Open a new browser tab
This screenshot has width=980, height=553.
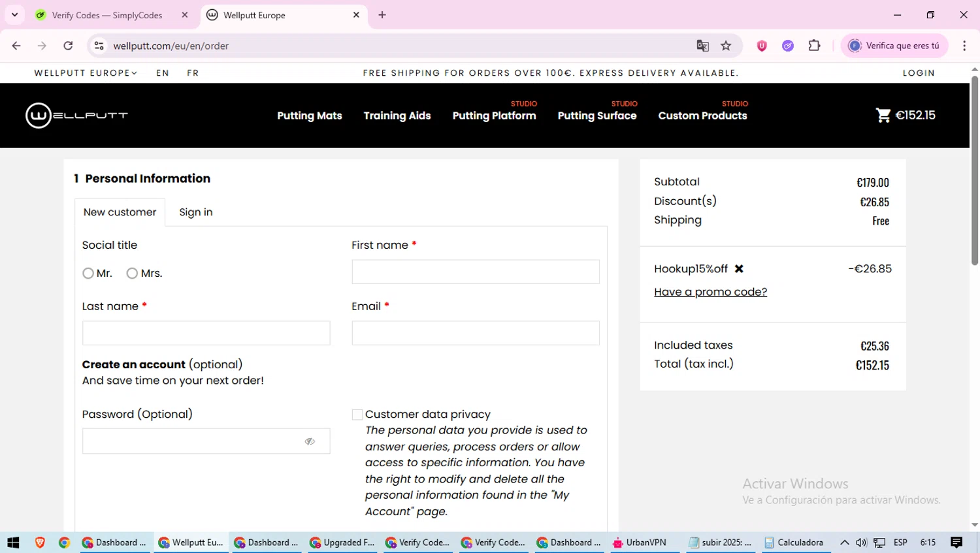(x=382, y=15)
